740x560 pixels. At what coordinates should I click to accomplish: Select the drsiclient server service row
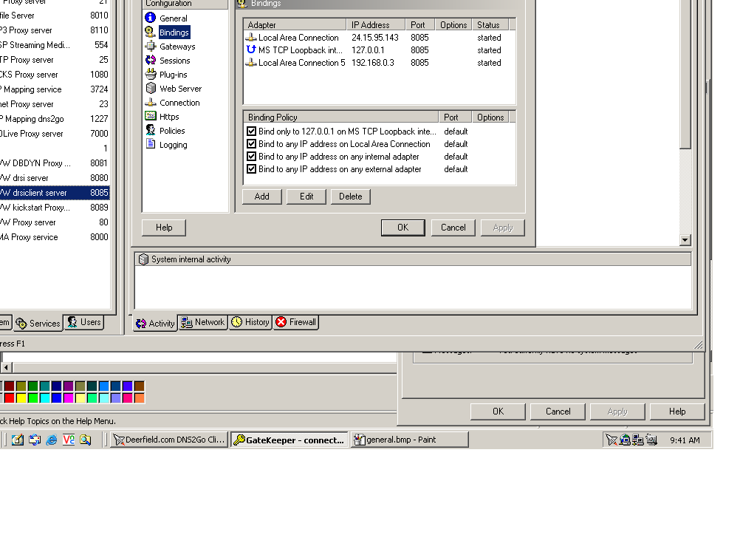tap(54, 193)
